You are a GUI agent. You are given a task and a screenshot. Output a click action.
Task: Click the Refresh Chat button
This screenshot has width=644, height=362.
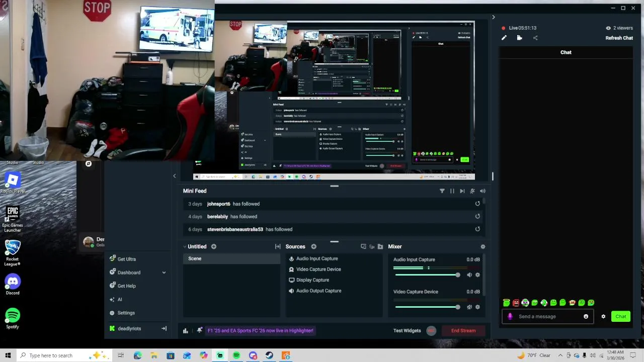[619, 38]
